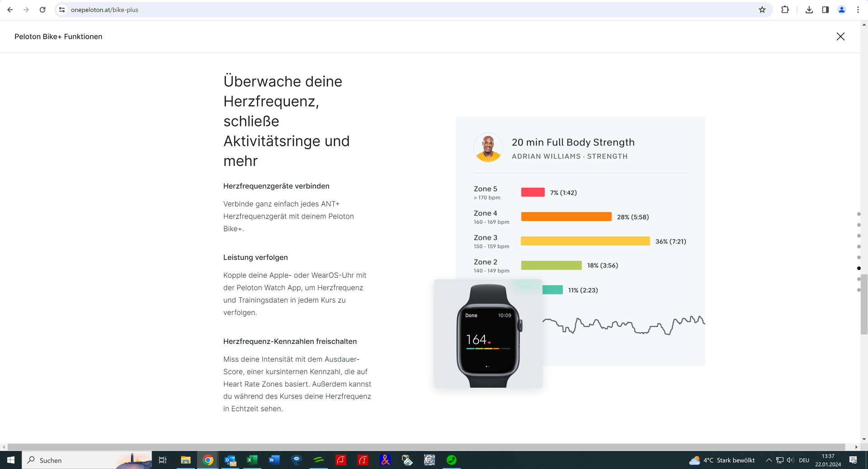Open the Chrome extensions menu

(x=785, y=9)
